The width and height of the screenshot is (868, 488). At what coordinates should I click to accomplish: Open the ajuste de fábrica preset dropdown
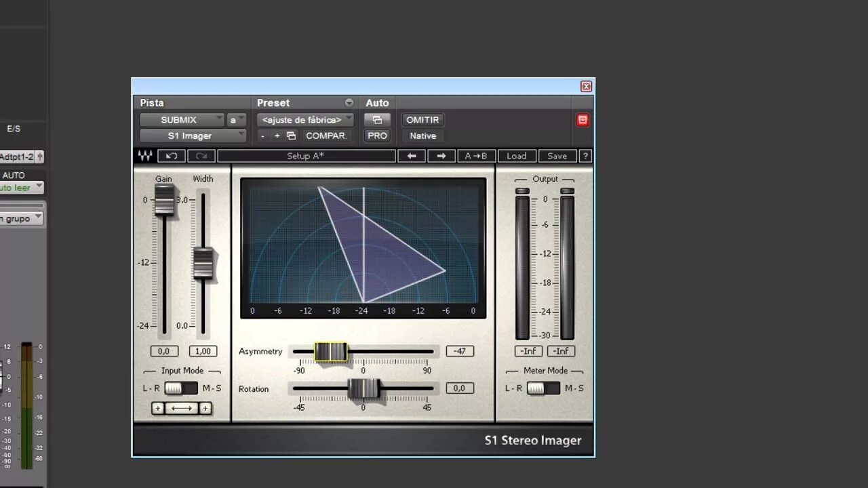pos(305,120)
